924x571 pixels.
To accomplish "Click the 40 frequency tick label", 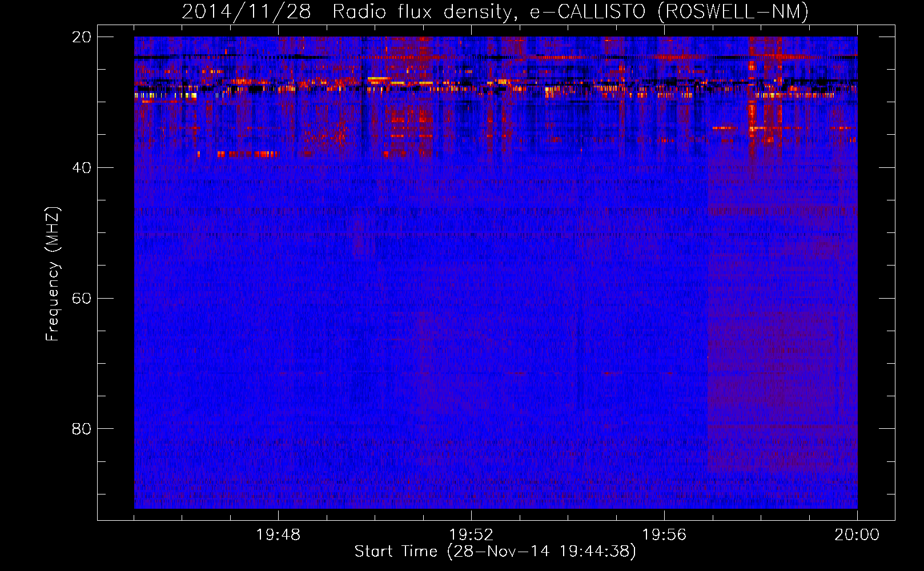I will 81,168.
